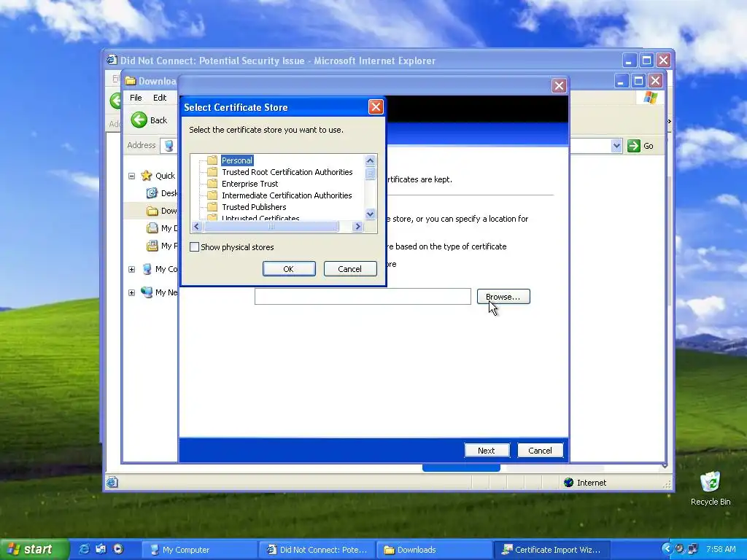Click the Quick access star icon
The image size is (747, 560).
pos(146,176)
